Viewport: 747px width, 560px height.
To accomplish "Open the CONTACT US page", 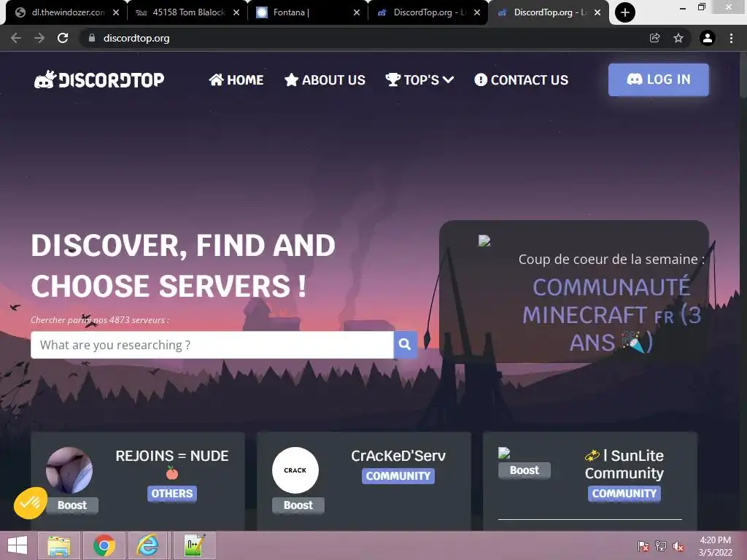I will point(521,79).
